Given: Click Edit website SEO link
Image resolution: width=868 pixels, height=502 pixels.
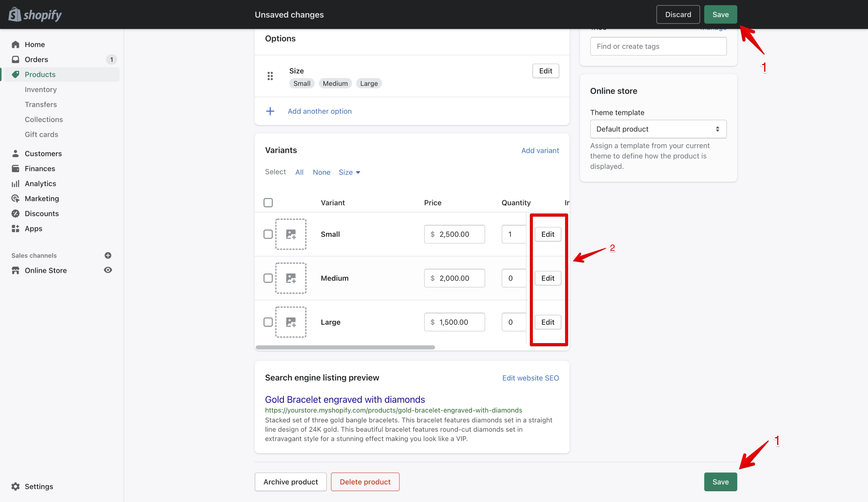Looking at the screenshot, I should pos(530,378).
